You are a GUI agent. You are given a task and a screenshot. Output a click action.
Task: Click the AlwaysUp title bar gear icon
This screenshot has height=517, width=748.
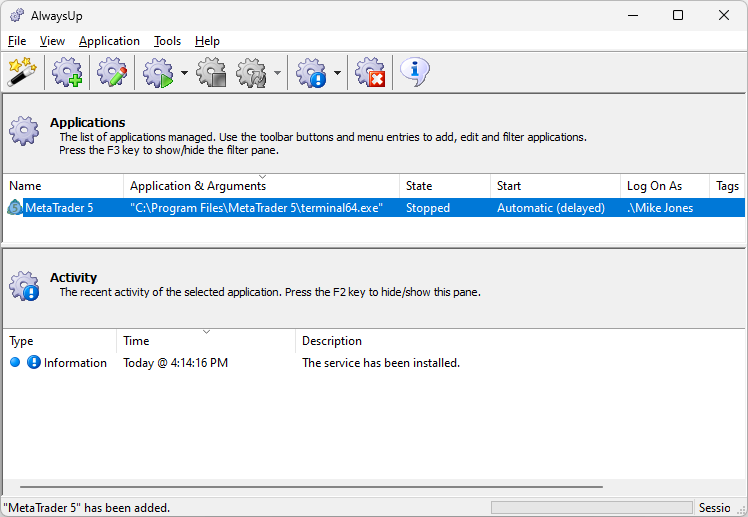point(17,16)
